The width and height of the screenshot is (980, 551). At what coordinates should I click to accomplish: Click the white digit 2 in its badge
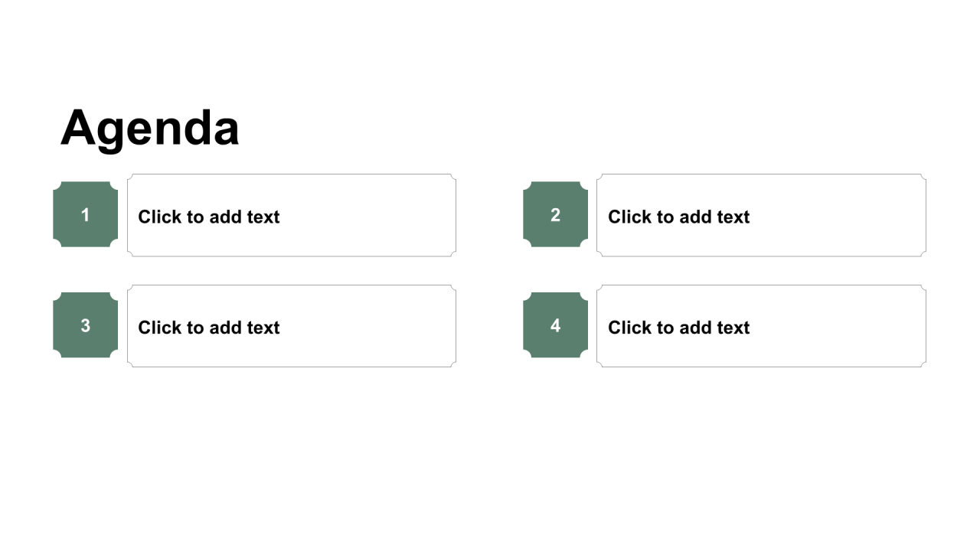pos(555,215)
